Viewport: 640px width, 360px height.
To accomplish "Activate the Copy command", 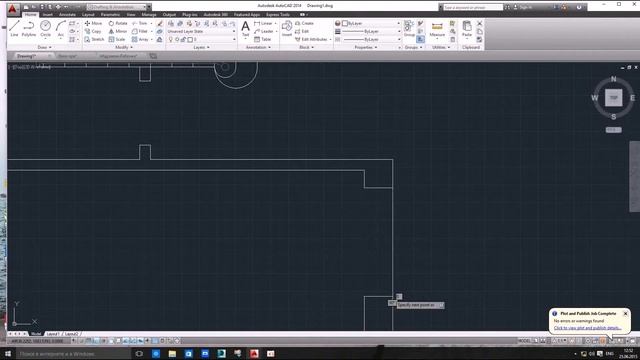I will (x=93, y=31).
